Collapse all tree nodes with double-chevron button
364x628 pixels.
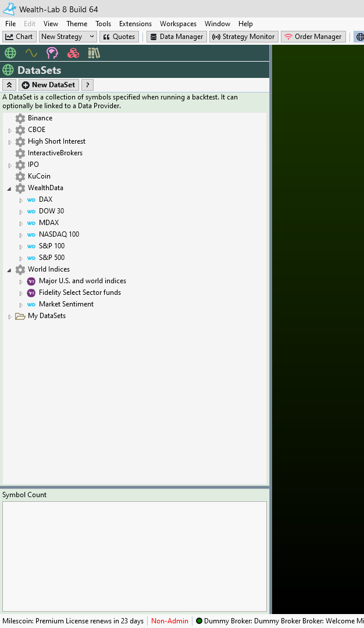9,85
